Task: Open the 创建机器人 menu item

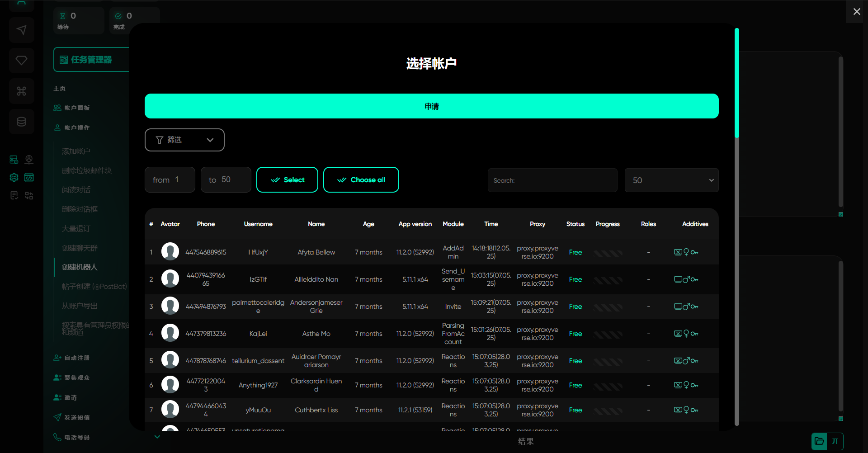Action: (80, 267)
